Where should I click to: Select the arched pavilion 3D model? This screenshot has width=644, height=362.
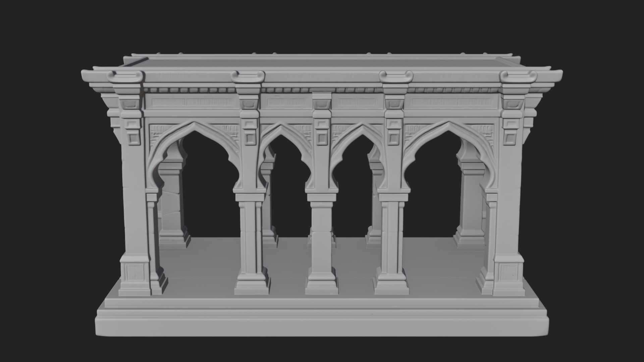pyautogui.click(x=322, y=194)
